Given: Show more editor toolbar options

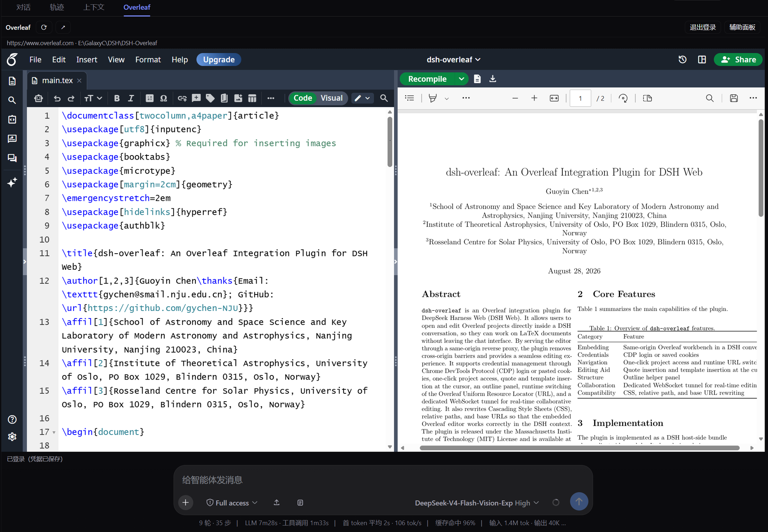Looking at the screenshot, I should point(271,98).
